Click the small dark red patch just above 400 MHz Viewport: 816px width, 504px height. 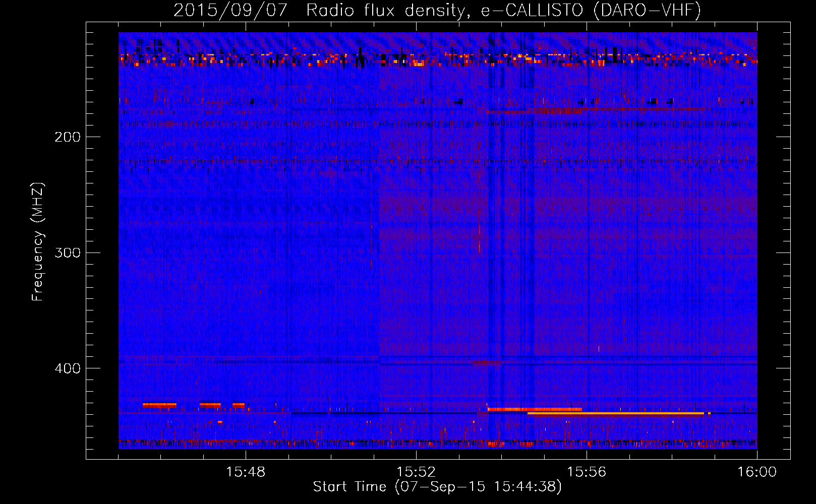coord(487,362)
